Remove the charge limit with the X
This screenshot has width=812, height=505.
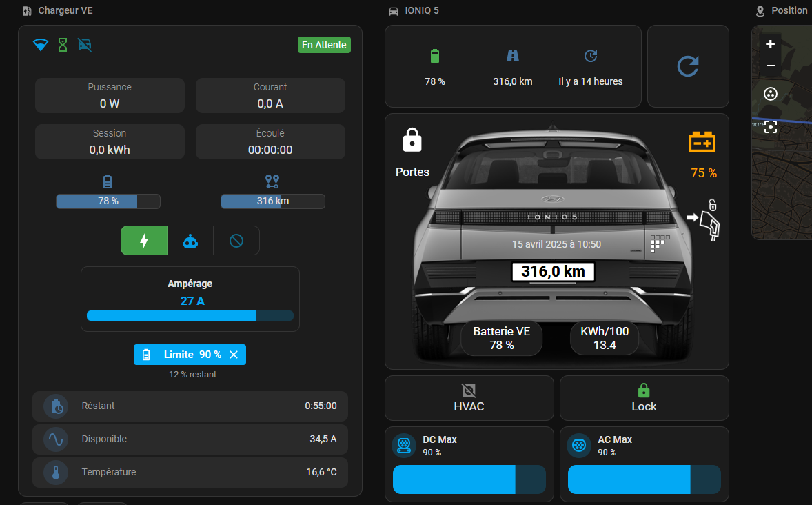tap(234, 355)
